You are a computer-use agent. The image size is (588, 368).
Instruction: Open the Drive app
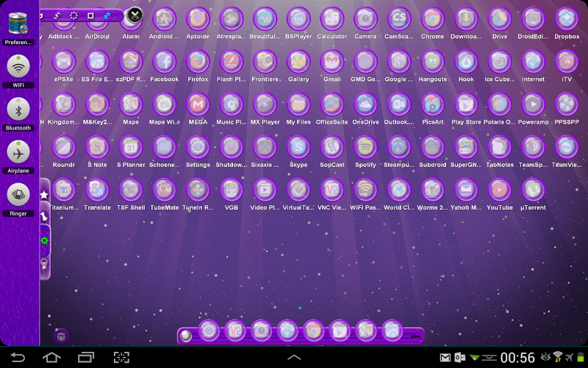(x=500, y=18)
